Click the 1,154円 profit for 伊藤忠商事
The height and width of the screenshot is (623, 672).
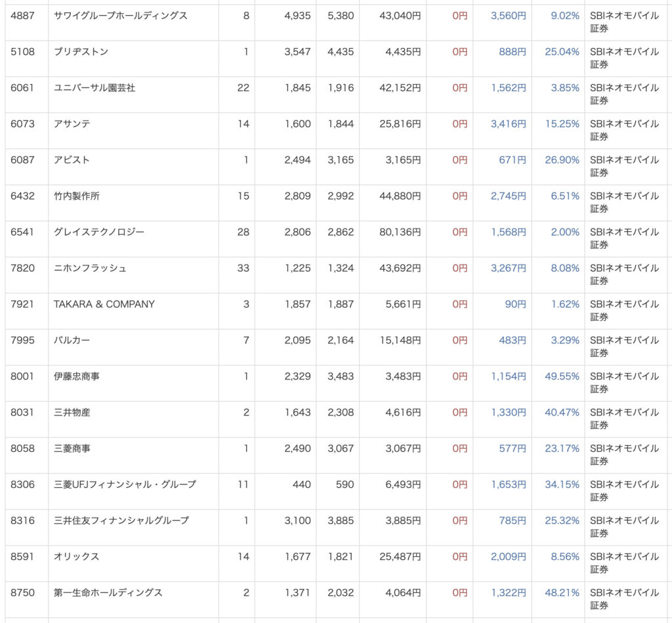point(509,376)
